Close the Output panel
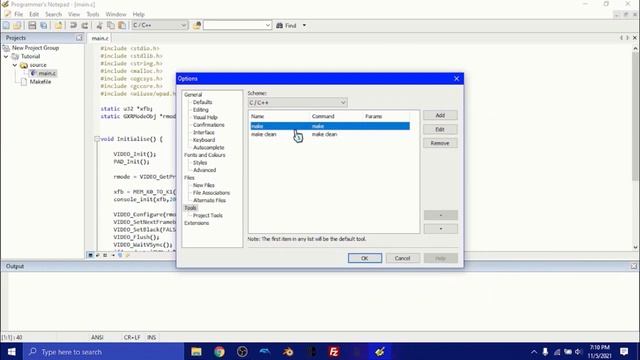This screenshot has width=640, height=360. [633, 266]
